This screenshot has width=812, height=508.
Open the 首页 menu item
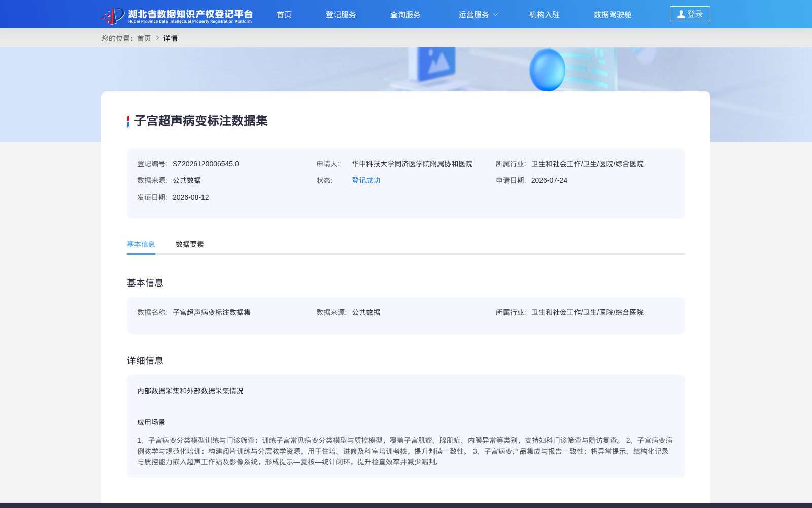(x=284, y=15)
